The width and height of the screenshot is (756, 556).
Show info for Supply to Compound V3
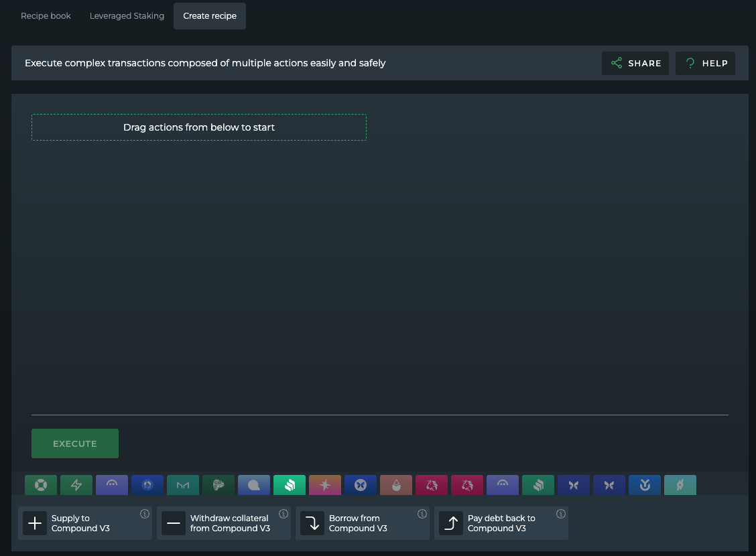coord(145,514)
